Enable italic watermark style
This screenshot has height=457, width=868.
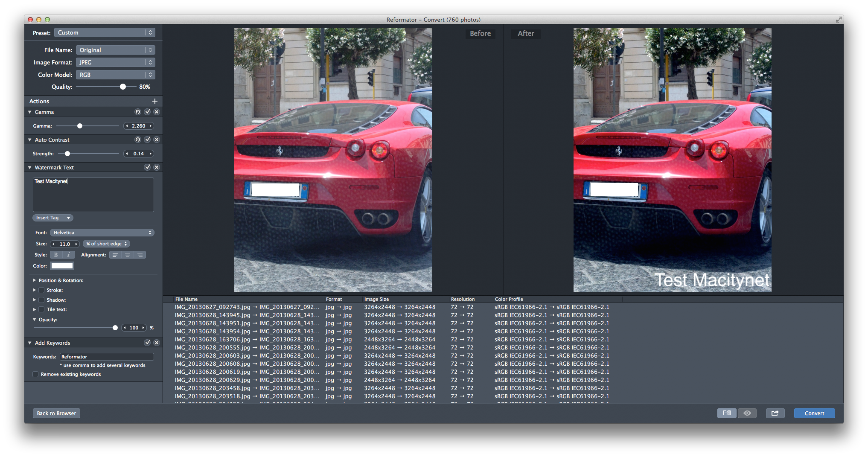(x=69, y=255)
